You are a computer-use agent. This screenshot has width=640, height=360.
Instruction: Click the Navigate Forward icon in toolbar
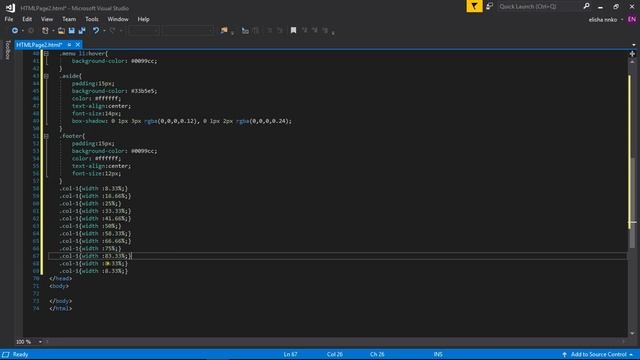click(x=31, y=31)
